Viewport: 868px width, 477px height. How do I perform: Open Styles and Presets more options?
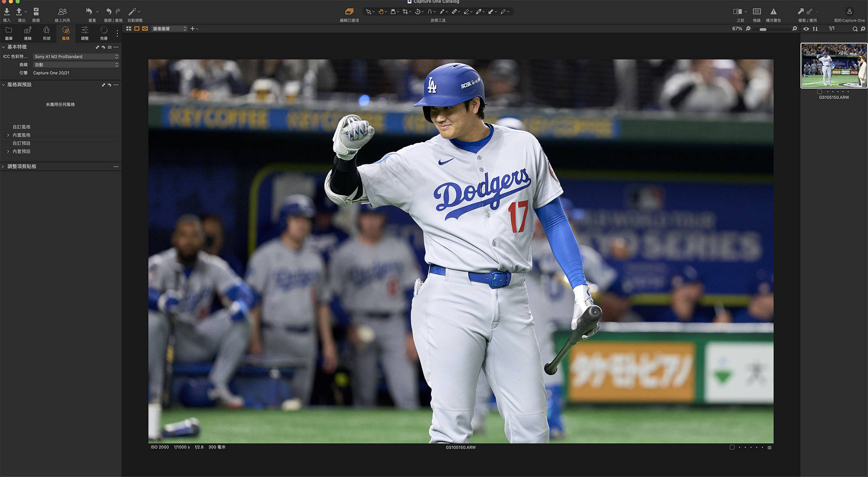point(116,85)
